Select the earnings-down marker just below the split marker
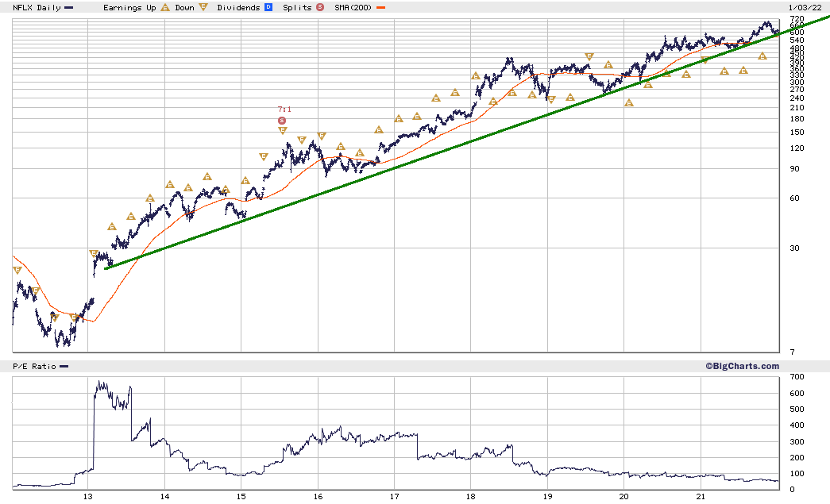830x504 pixels. pyautogui.click(x=282, y=130)
